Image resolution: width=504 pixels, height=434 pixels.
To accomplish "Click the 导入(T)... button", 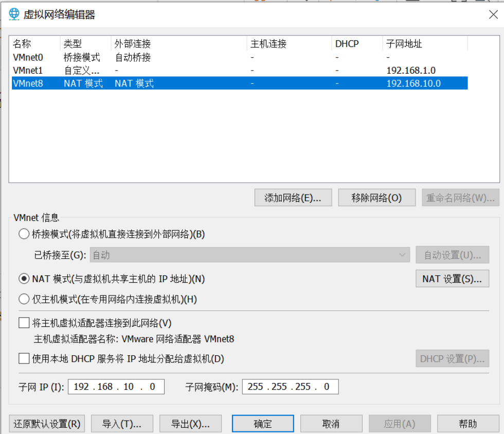I will click(x=122, y=424).
